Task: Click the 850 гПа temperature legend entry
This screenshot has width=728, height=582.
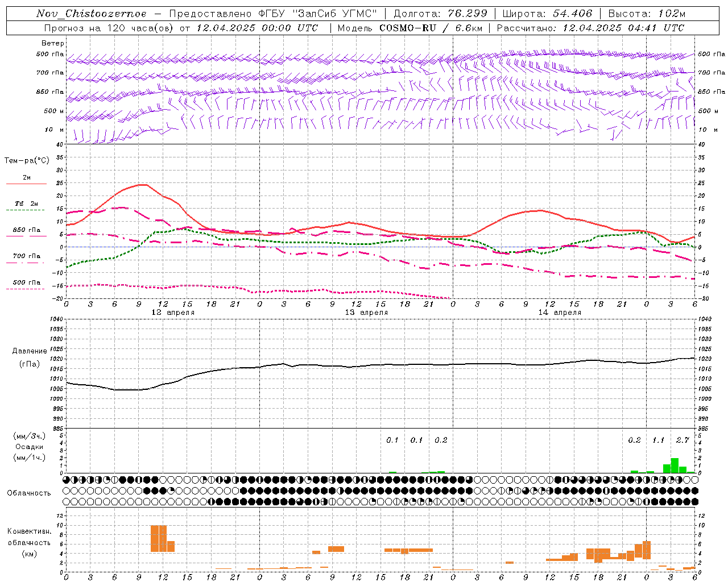Action: (26, 230)
